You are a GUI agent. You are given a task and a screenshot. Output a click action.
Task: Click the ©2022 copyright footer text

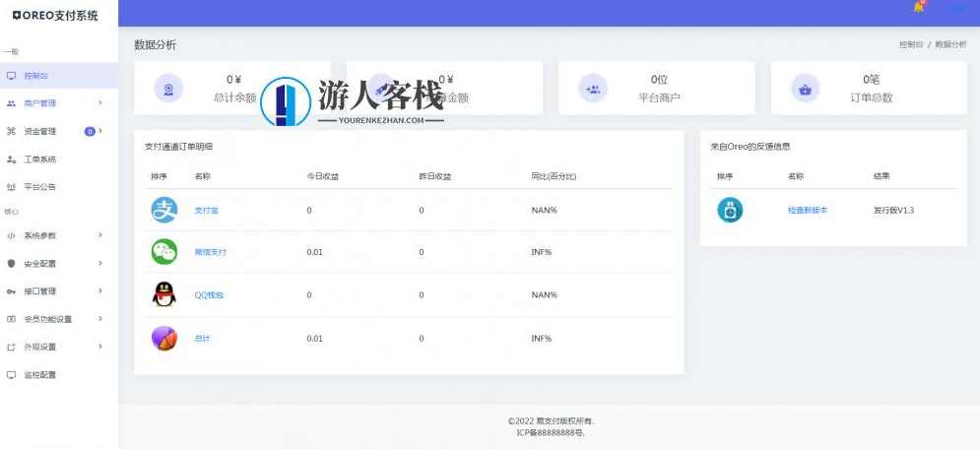tap(551, 421)
